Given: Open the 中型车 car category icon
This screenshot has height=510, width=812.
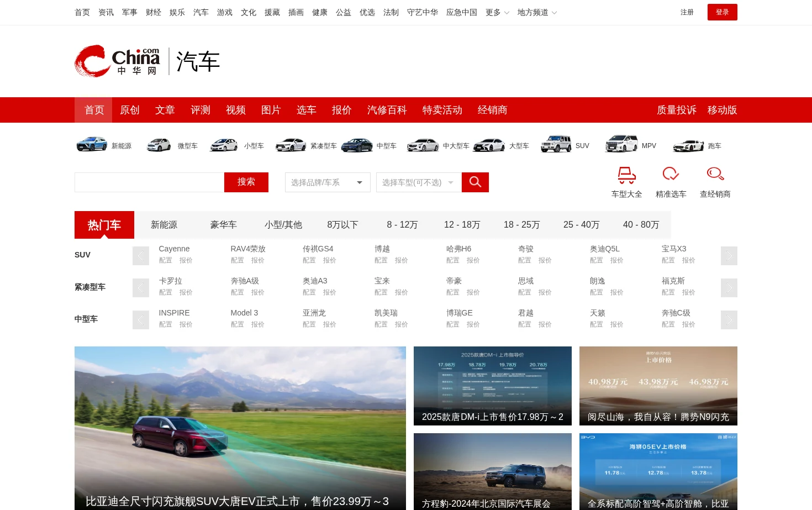Looking at the screenshot, I should [357, 145].
